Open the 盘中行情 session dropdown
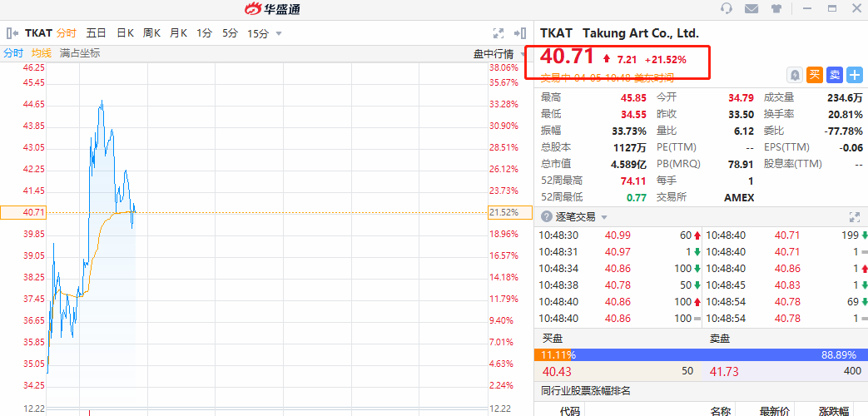The width and height of the screenshot is (868, 416). click(500, 54)
